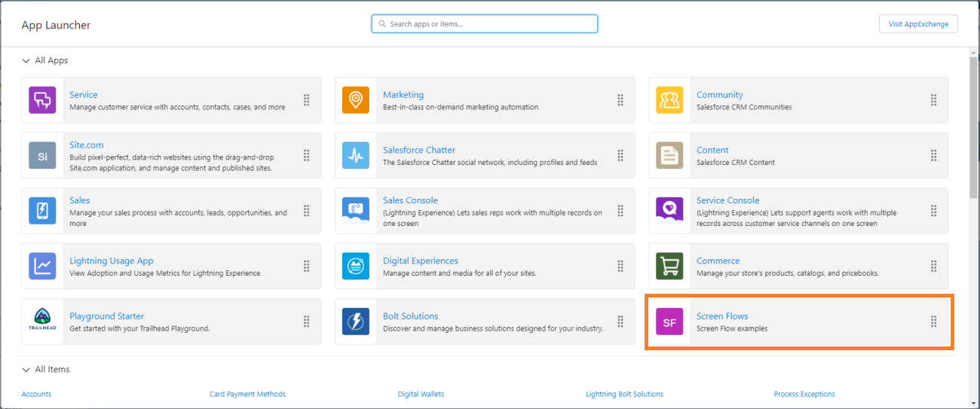Open the Playground Starter link

pos(107,316)
